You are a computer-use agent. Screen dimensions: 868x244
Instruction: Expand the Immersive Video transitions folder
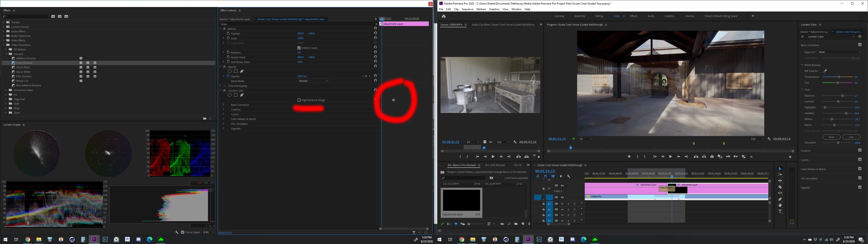tap(6, 90)
